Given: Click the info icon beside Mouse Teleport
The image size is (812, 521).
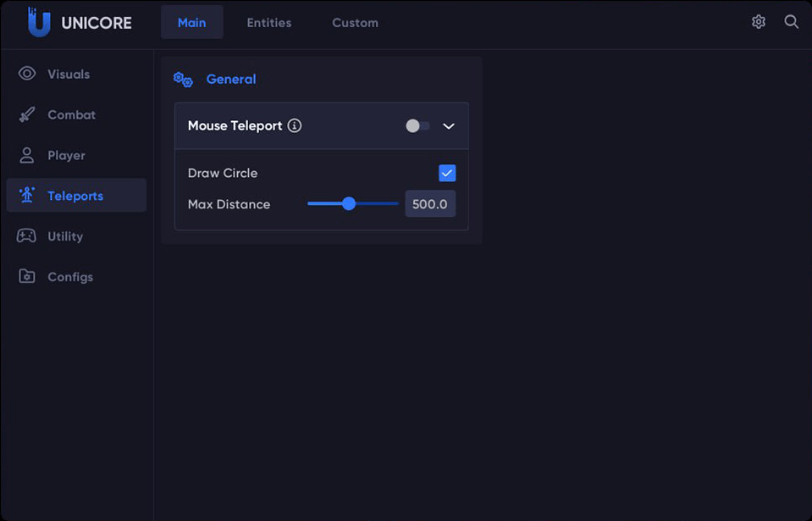Looking at the screenshot, I should point(295,125).
